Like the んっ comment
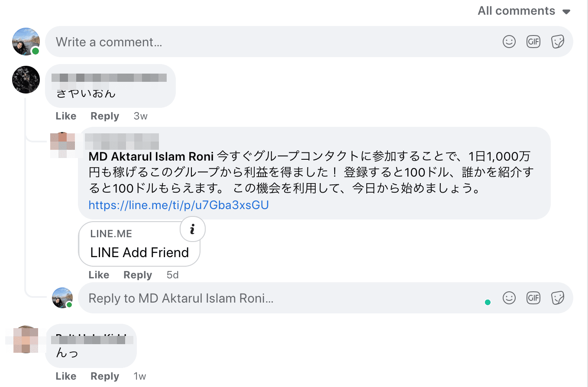This screenshot has height=387, width=588. (x=66, y=376)
